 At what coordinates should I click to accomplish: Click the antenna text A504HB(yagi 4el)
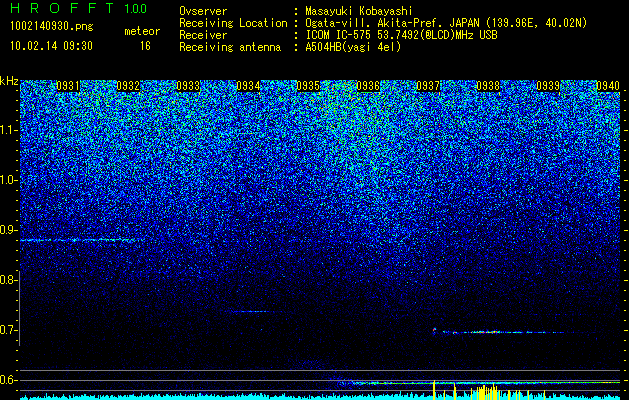point(353,47)
